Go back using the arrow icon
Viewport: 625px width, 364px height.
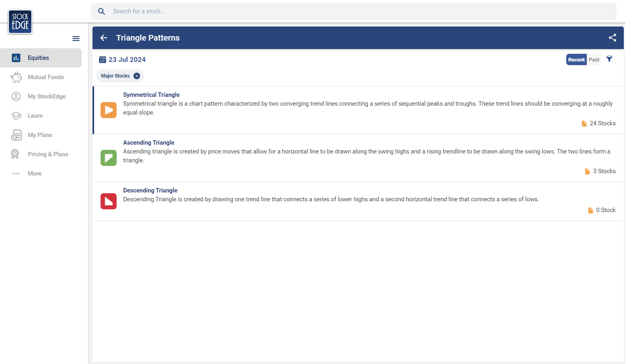(x=104, y=38)
